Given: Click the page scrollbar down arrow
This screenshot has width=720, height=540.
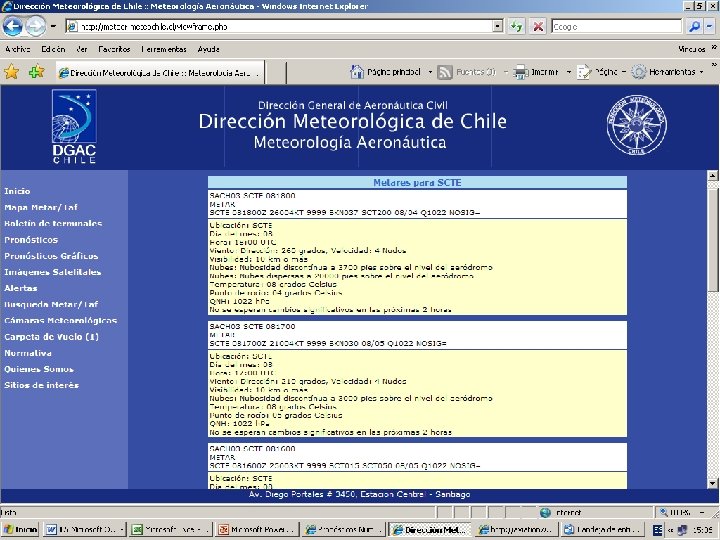Looking at the screenshot, I should pyautogui.click(x=712, y=483).
